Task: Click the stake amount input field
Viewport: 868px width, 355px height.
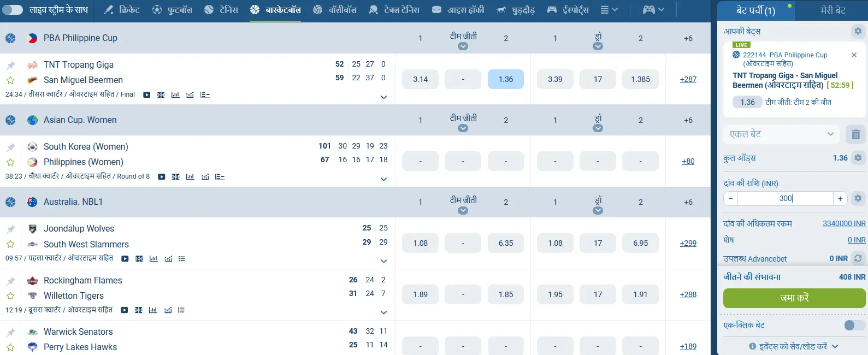Action: (x=785, y=199)
